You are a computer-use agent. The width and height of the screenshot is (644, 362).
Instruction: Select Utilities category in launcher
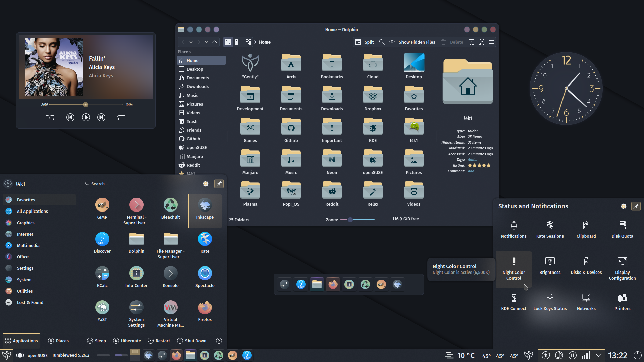(x=40, y=291)
